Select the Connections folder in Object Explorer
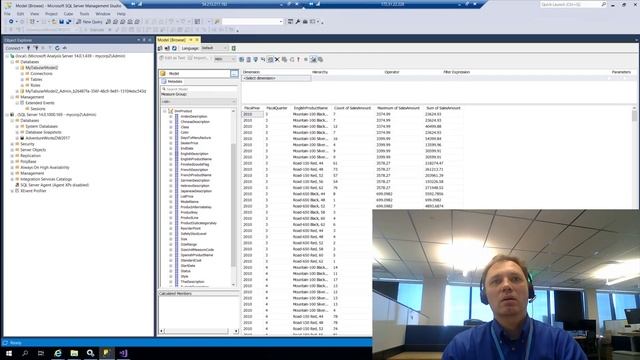The height and width of the screenshot is (360, 640). (41, 73)
